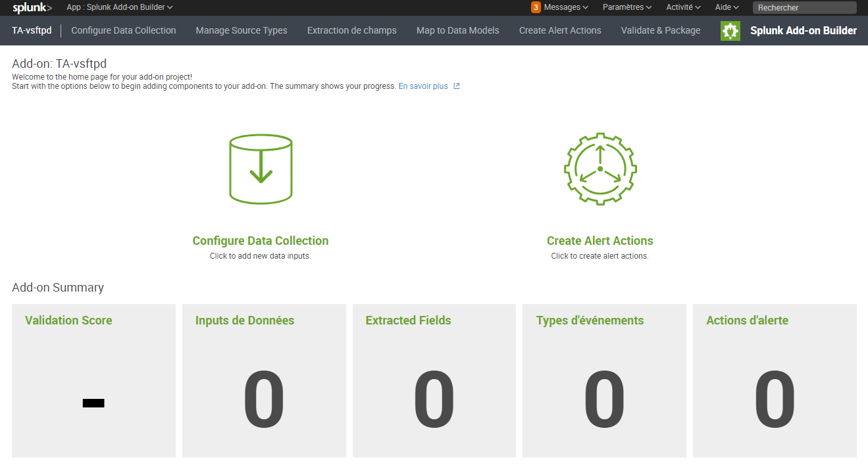Click the Splunk logo in the top bar

coord(31,7)
